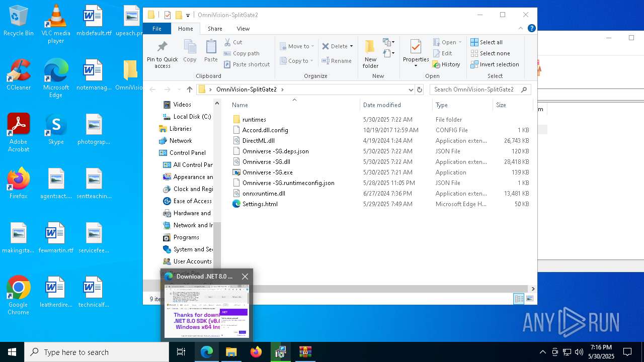Close the Download .NET 8.0 preview
The height and width of the screenshot is (362, 644).
(245, 277)
